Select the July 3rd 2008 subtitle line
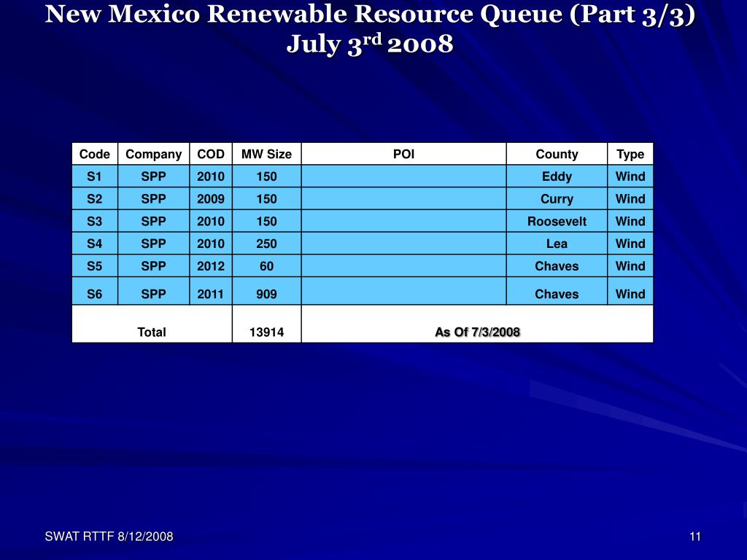The image size is (747, 560). [x=370, y=44]
